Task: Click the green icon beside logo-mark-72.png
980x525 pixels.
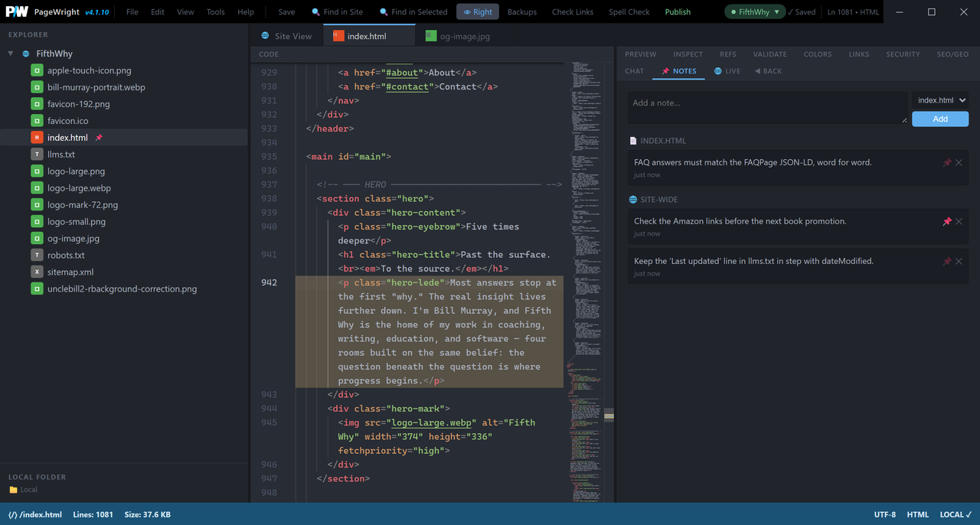Action: [37, 205]
